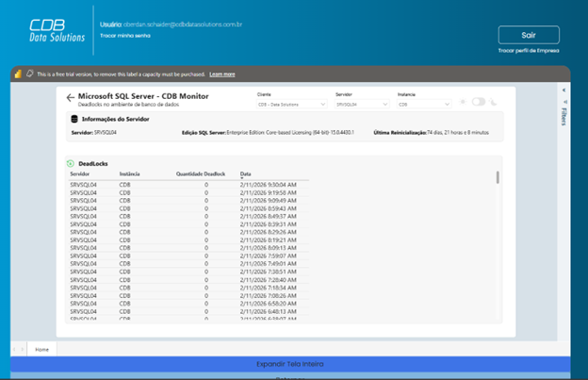The image size is (588, 380).
Task: Click the DeadLocks table vertical scrollbar
Action: pos(498,177)
